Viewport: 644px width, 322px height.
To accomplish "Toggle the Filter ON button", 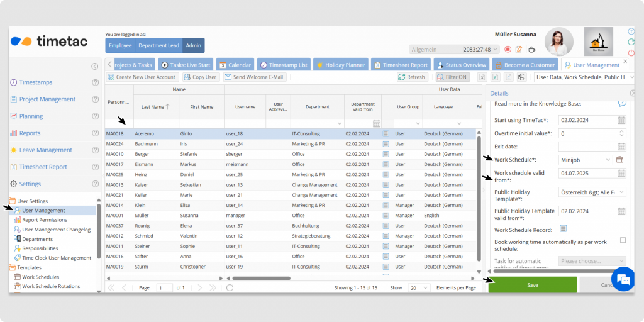I will pyautogui.click(x=448, y=77).
